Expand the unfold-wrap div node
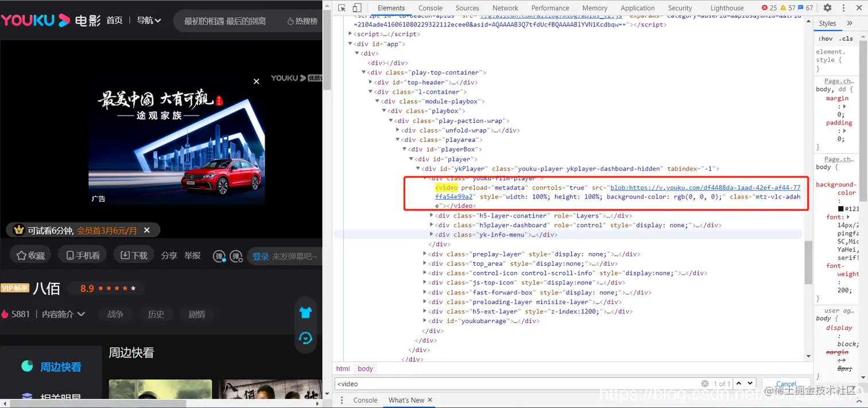This screenshot has height=408, width=868. click(398, 130)
